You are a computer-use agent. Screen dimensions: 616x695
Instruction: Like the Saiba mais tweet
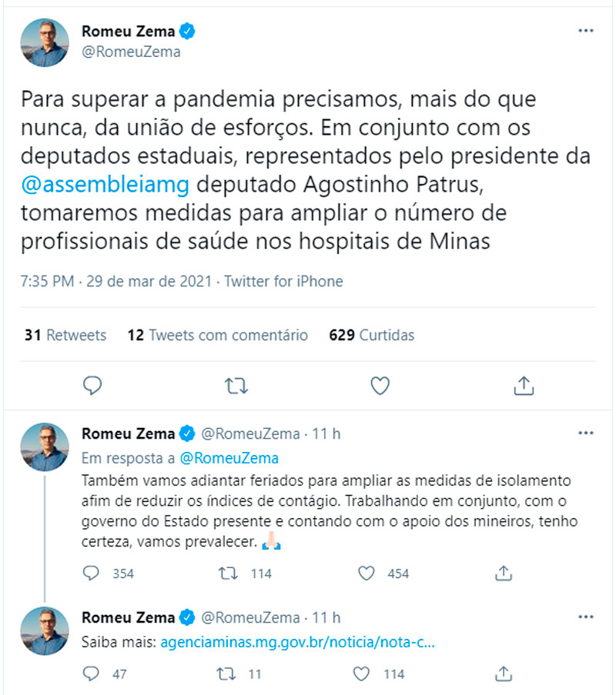tap(367, 674)
